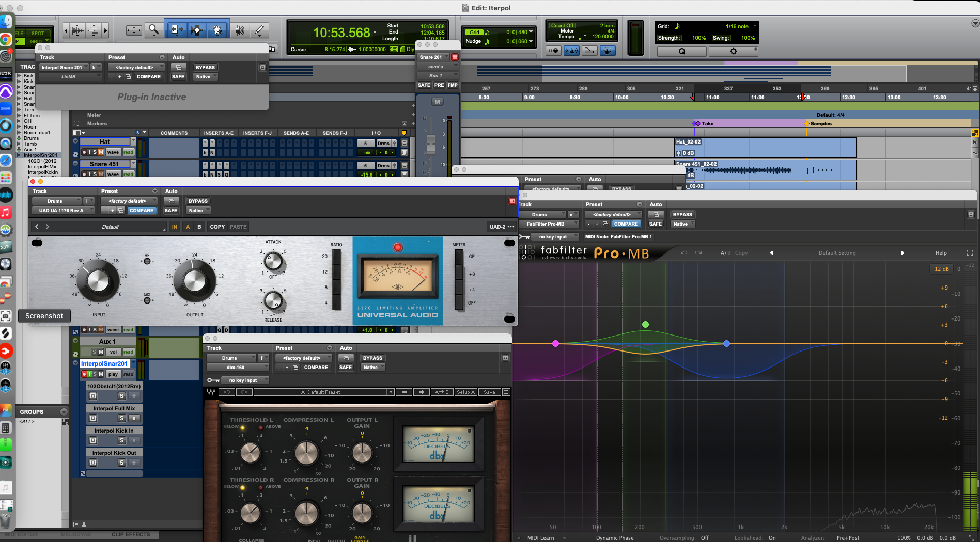980x542 pixels.
Task: Toggle PRE on Snare 201 send
Action: pos(439,85)
